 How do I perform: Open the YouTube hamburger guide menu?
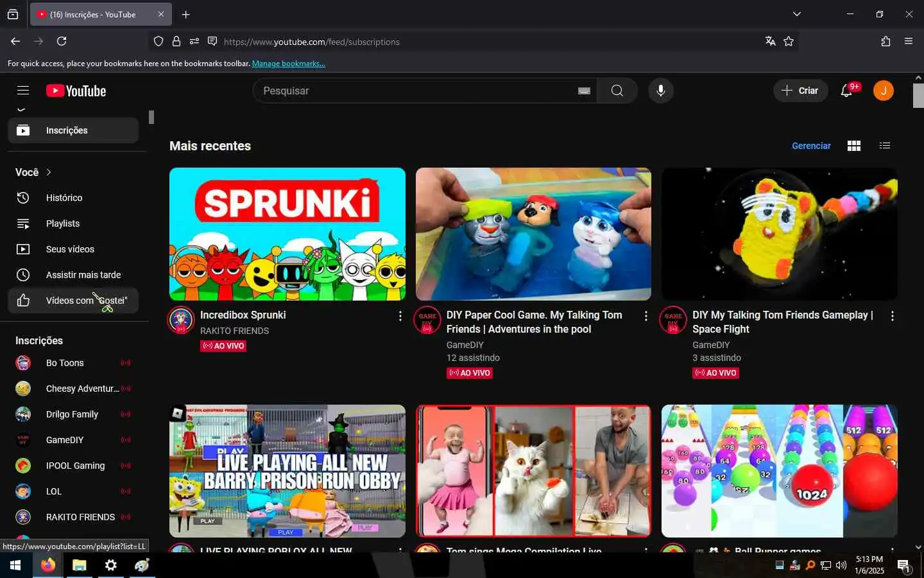[23, 91]
